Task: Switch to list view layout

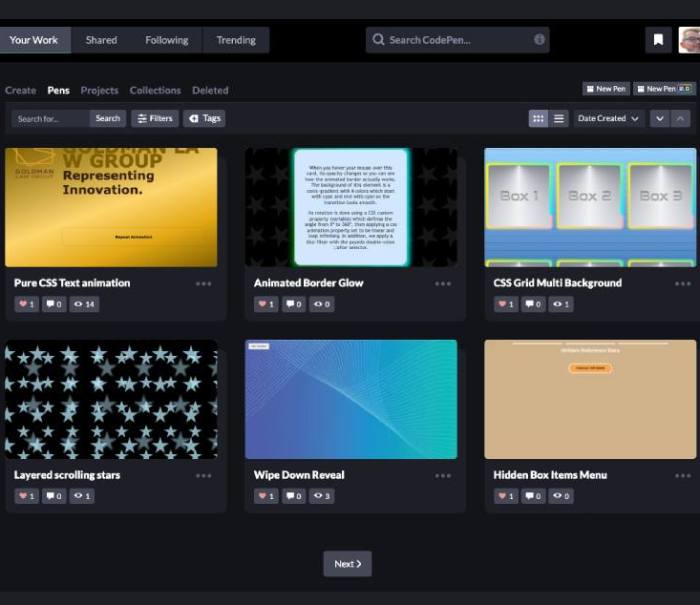Action: pyautogui.click(x=558, y=118)
